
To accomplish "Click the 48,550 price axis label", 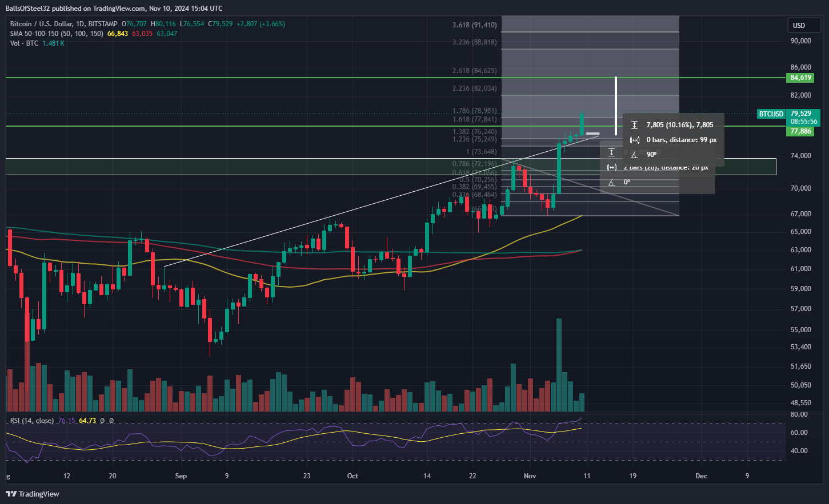I will [x=801, y=403].
